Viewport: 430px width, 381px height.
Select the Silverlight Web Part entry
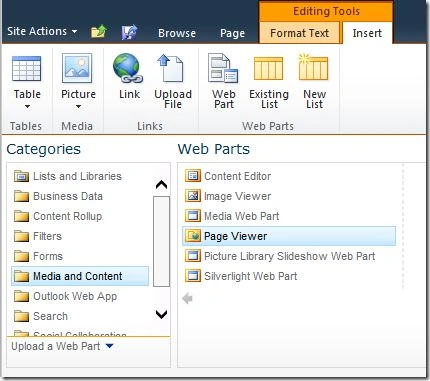289,276
